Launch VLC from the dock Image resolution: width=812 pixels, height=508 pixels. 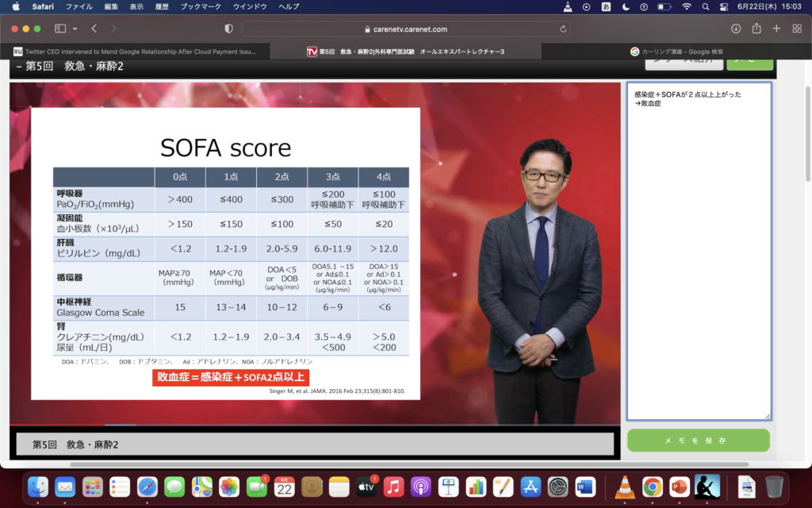624,487
